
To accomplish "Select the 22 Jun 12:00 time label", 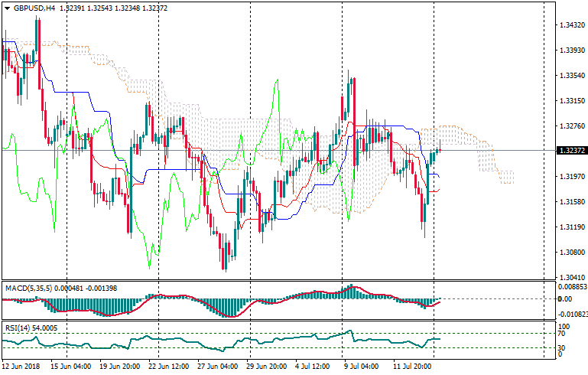I will (167, 367).
